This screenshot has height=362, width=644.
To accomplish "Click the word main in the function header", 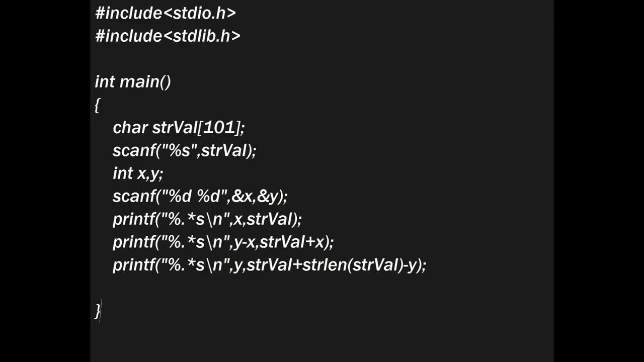I will pos(139,81).
